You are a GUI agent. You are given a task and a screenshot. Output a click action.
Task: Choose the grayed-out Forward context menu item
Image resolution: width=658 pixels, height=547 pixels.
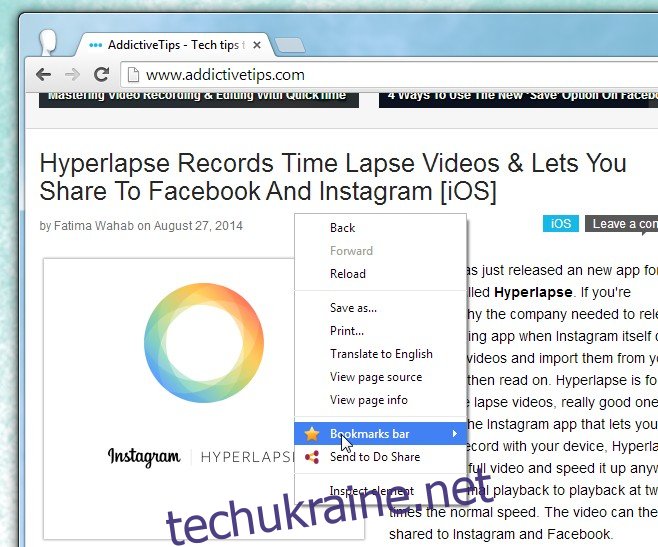pyautogui.click(x=381, y=251)
